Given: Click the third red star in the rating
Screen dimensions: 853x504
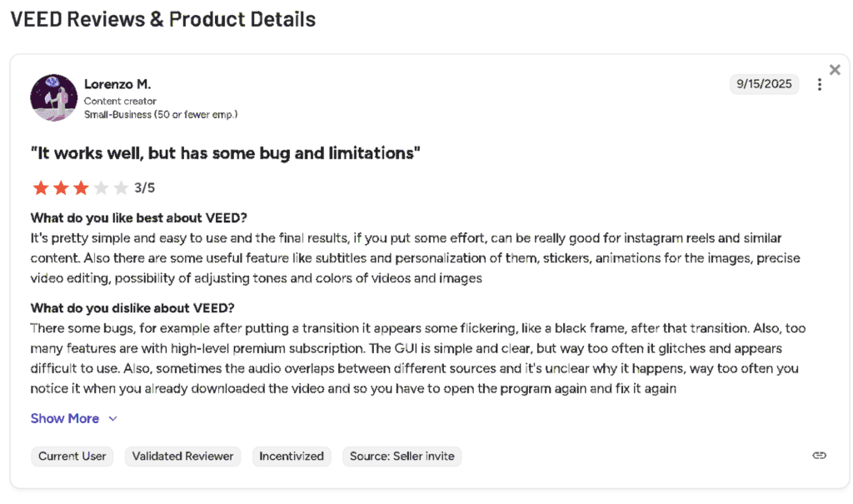Looking at the screenshot, I should (x=80, y=187).
